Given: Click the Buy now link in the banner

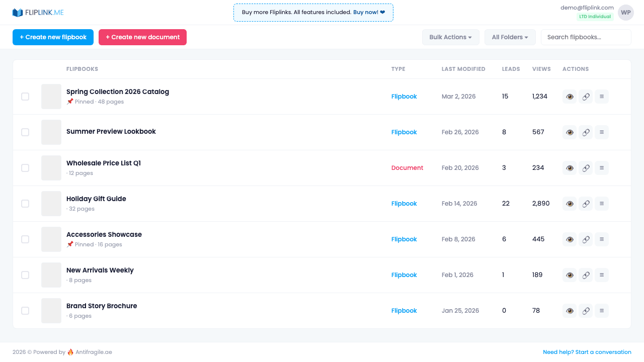Looking at the screenshot, I should [366, 12].
